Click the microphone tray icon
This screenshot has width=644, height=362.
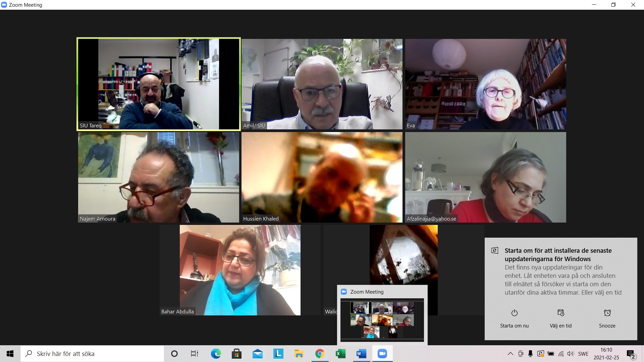530,354
